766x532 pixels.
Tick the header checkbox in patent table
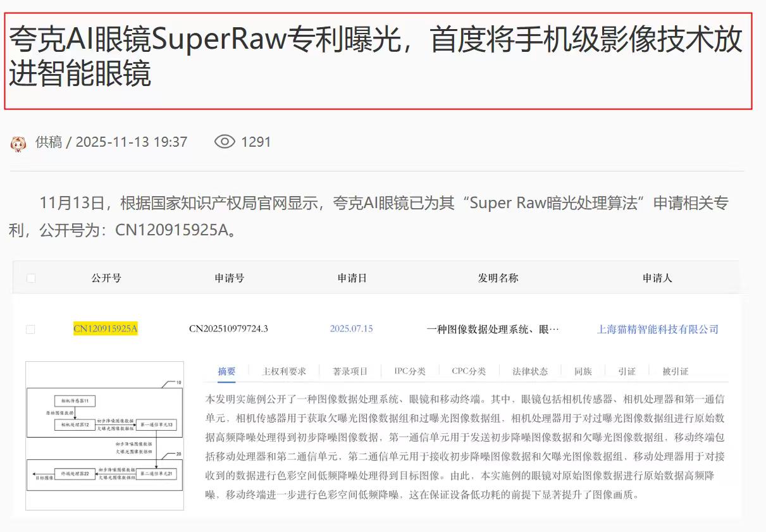[x=31, y=278]
